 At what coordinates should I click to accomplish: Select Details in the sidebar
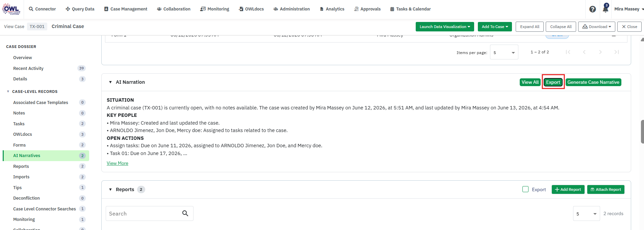pyautogui.click(x=46, y=79)
